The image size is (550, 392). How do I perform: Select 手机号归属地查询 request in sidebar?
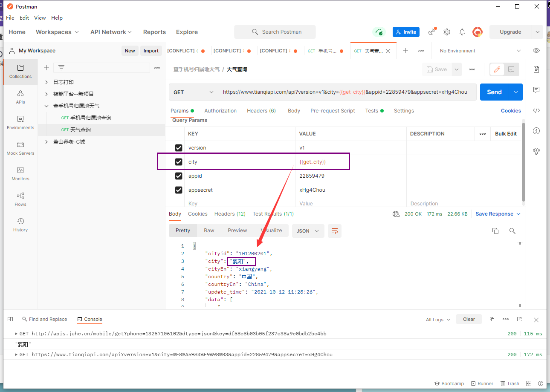click(90, 118)
